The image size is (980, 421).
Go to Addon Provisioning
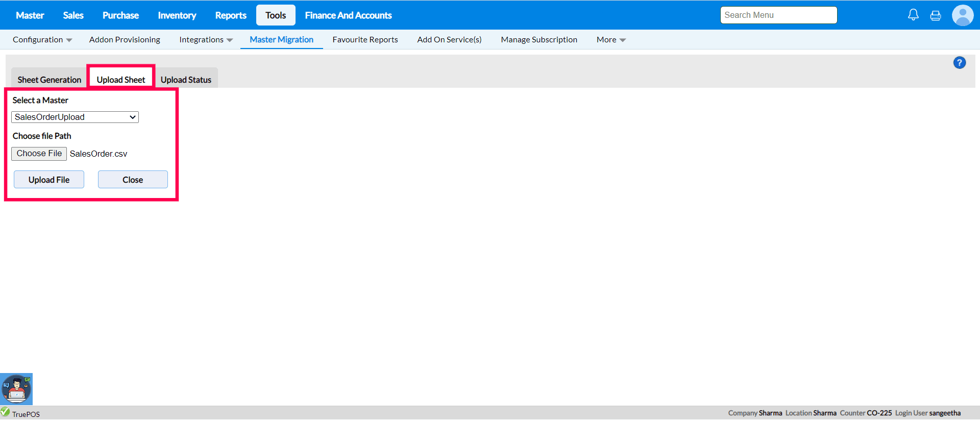125,40
